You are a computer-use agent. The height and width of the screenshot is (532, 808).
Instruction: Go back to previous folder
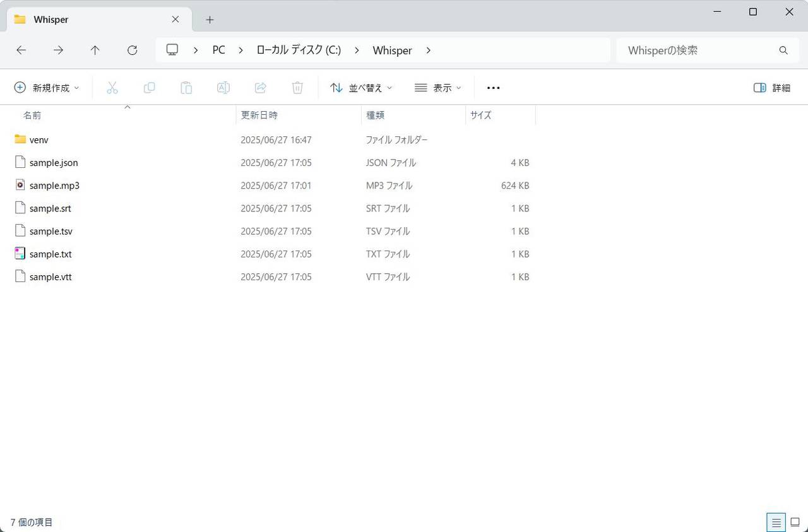coord(21,50)
